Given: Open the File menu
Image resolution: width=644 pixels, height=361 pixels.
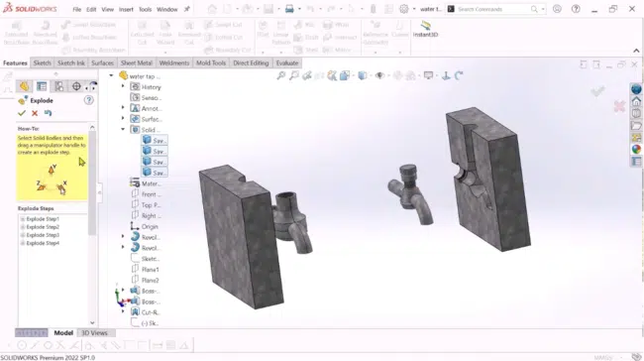Looking at the screenshot, I should 77,10.
